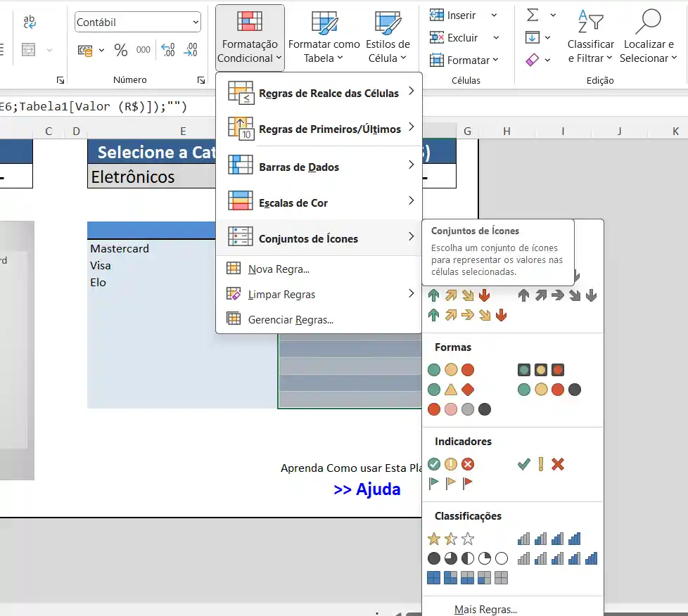Click the AutoSum sigma icon

(x=533, y=15)
